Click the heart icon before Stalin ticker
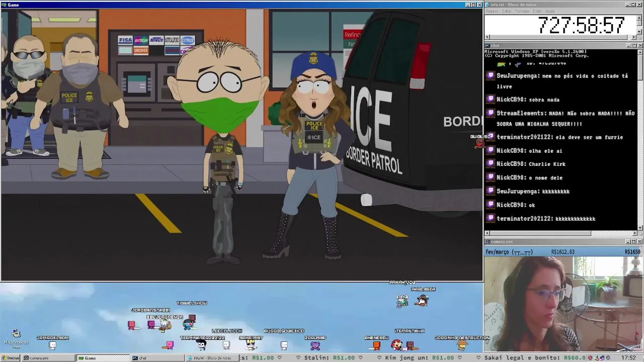 [x=299, y=358]
